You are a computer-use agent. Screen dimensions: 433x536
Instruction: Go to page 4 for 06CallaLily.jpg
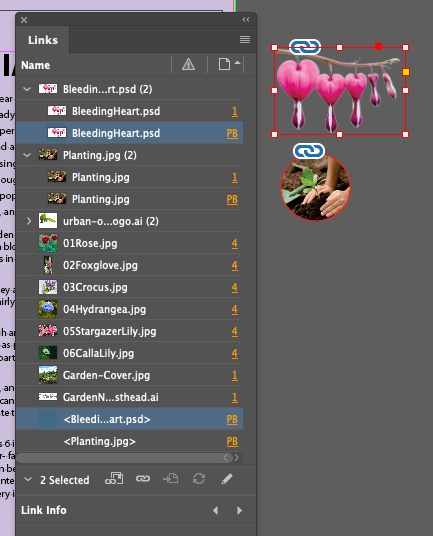point(235,353)
